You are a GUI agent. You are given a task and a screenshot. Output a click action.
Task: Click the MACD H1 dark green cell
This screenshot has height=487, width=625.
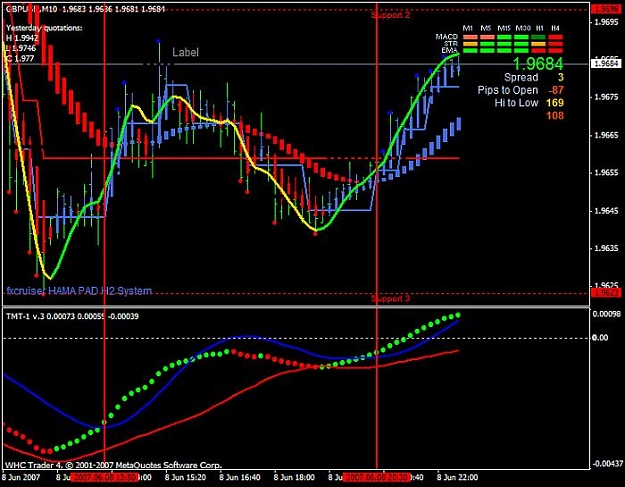[538, 37]
